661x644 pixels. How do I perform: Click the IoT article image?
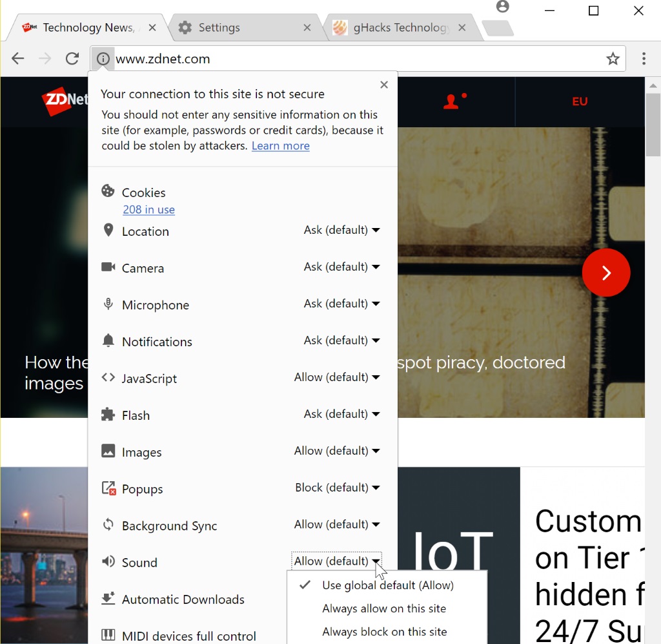point(459,555)
